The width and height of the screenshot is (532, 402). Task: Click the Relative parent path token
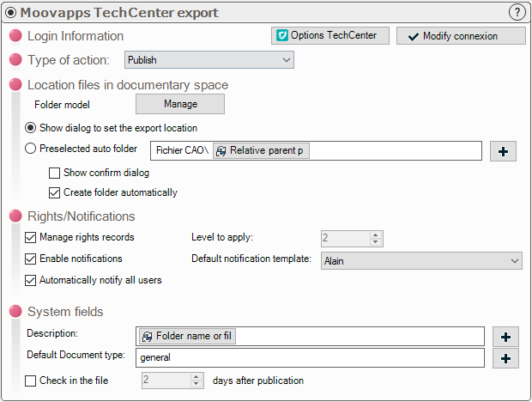pos(261,150)
